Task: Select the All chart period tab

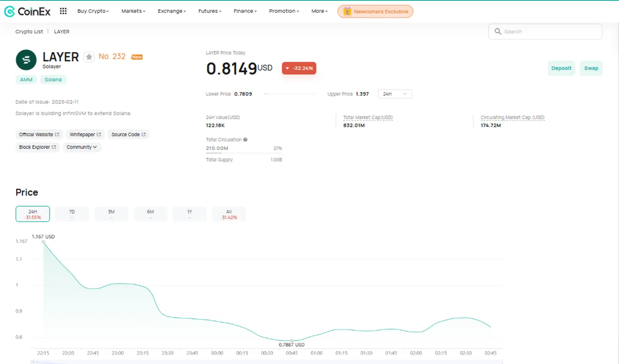Action: (x=229, y=214)
